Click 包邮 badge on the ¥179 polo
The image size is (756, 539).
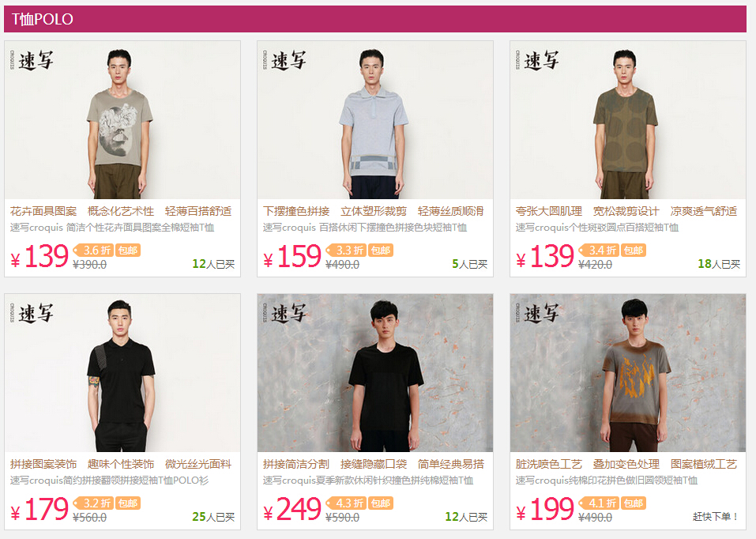128,503
